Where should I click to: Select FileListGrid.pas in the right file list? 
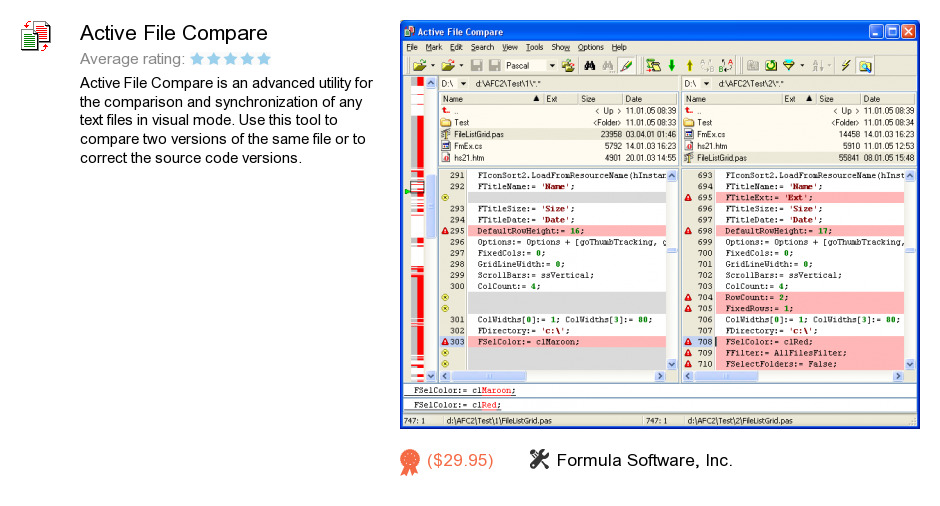point(800,158)
